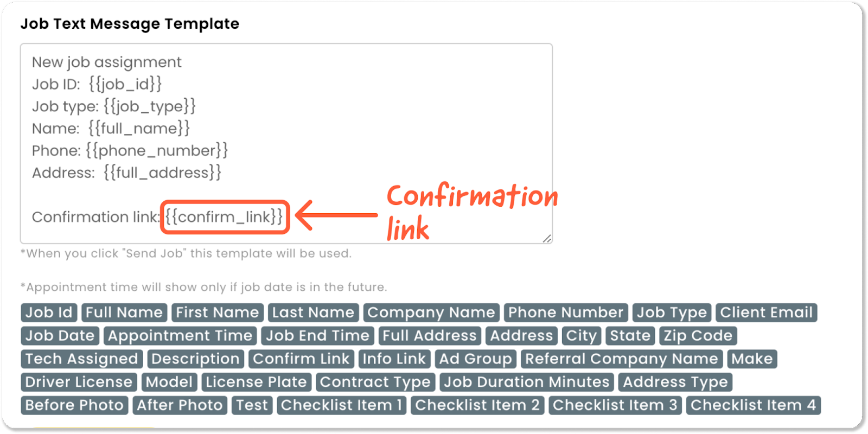Click the Job Duration Minutes tag
This screenshot has width=868, height=434.
coord(527,382)
